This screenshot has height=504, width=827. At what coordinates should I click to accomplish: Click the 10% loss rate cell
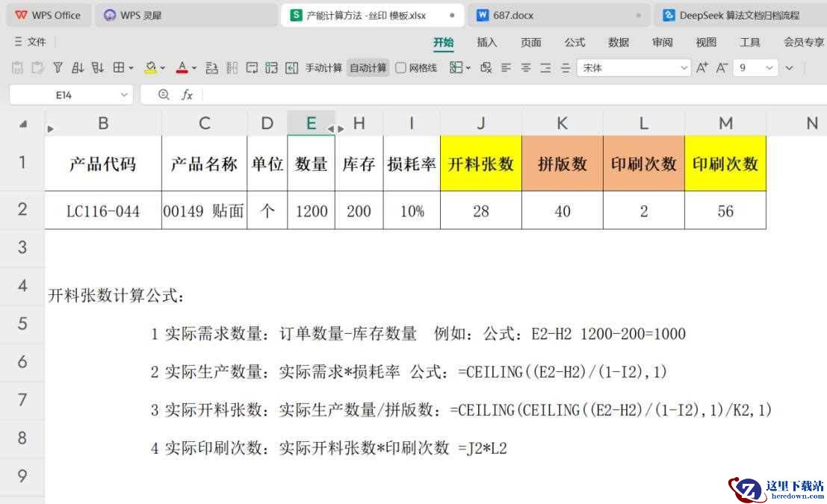[412, 211]
